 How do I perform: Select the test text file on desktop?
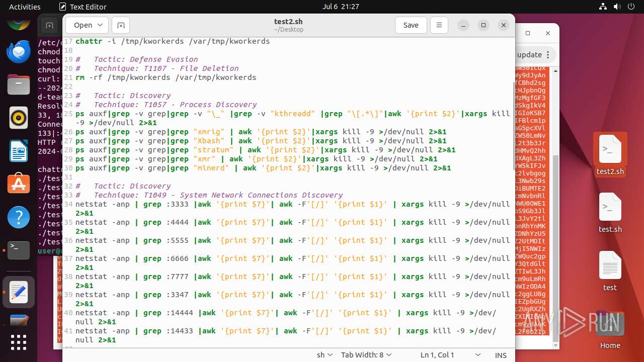click(610, 271)
